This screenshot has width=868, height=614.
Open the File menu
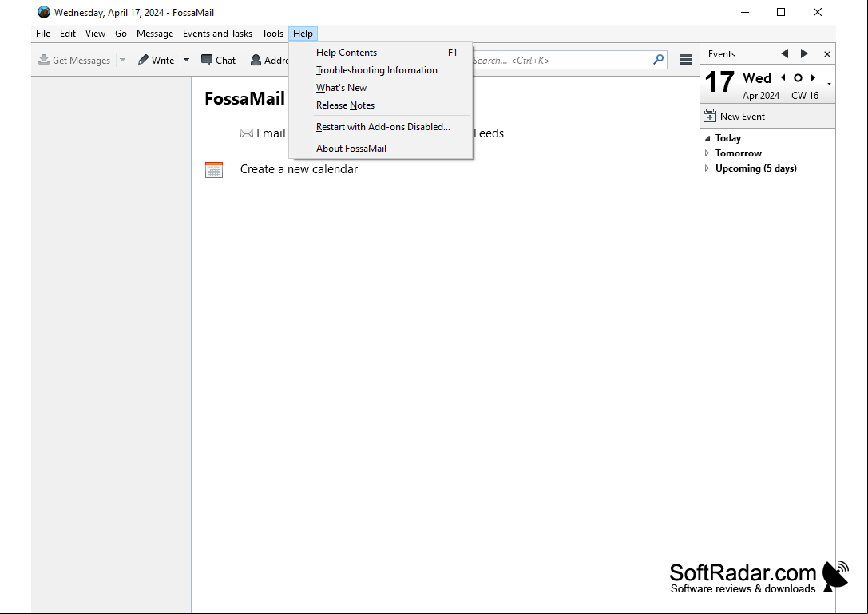pos(43,34)
